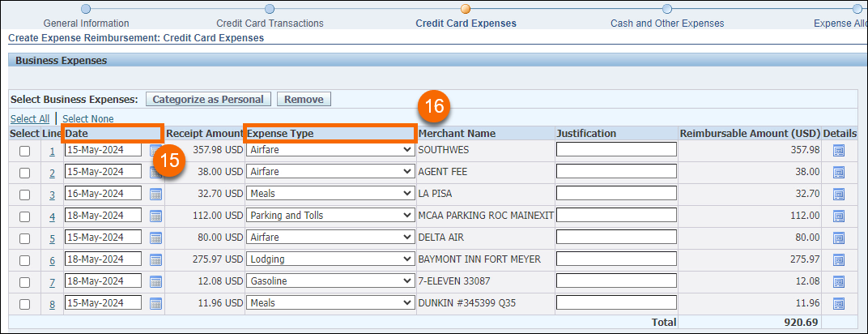Open line number 6 link
The image size is (868, 334).
click(52, 260)
